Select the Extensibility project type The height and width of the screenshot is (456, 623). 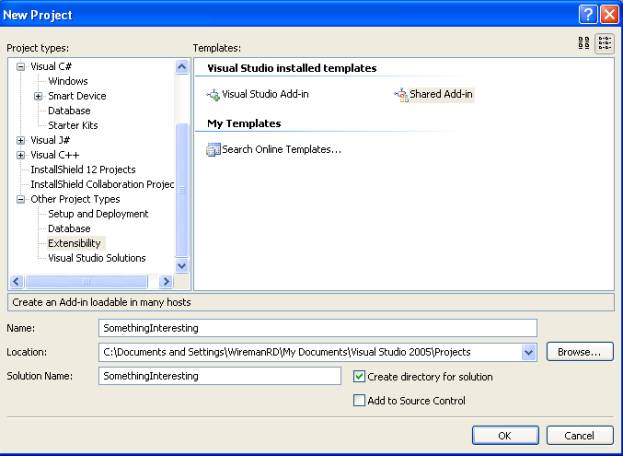(x=74, y=243)
